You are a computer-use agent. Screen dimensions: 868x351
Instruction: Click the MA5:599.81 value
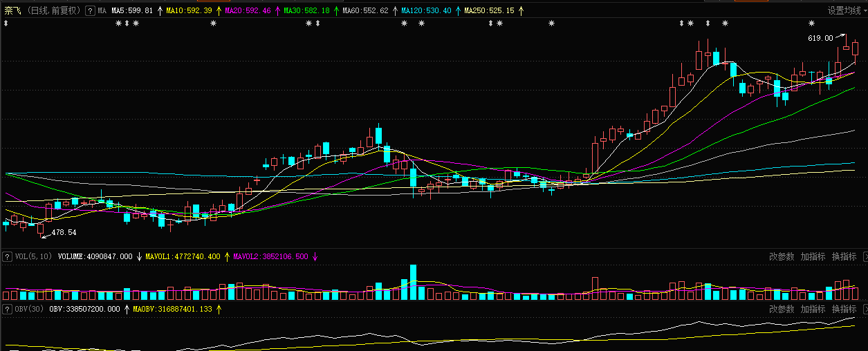pos(132,11)
